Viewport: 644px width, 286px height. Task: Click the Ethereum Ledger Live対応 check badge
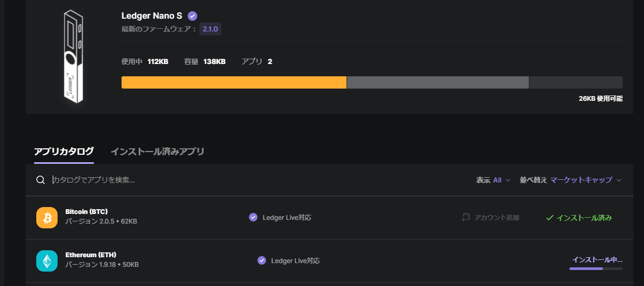click(262, 261)
